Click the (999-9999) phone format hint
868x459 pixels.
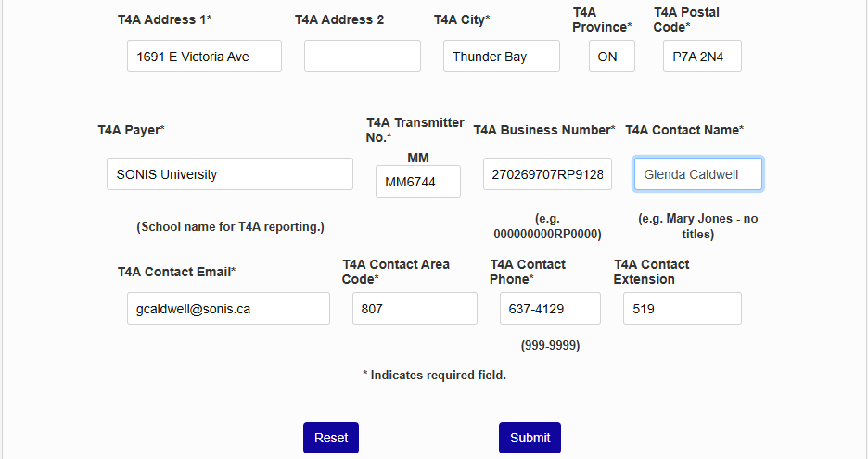pos(550,346)
